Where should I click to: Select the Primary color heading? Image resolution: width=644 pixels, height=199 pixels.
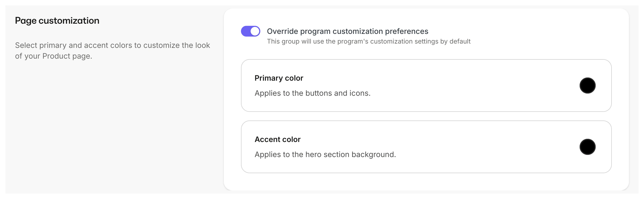tap(279, 78)
